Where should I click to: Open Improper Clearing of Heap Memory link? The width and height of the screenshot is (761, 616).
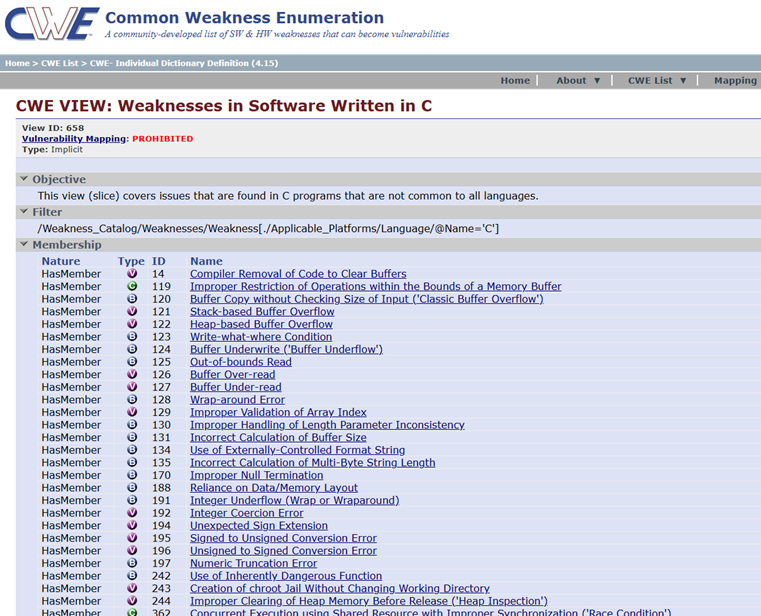[369, 601]
